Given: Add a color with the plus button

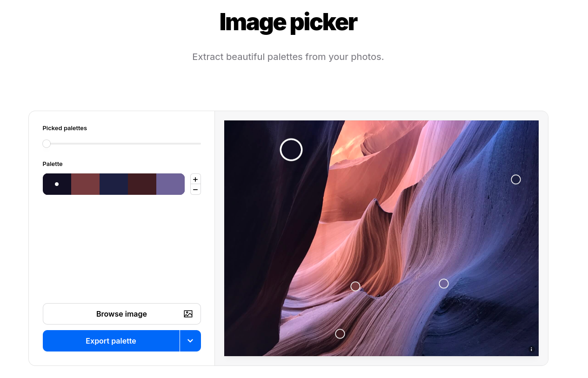Looking at the screenshot, I should (x=195, y=179).
